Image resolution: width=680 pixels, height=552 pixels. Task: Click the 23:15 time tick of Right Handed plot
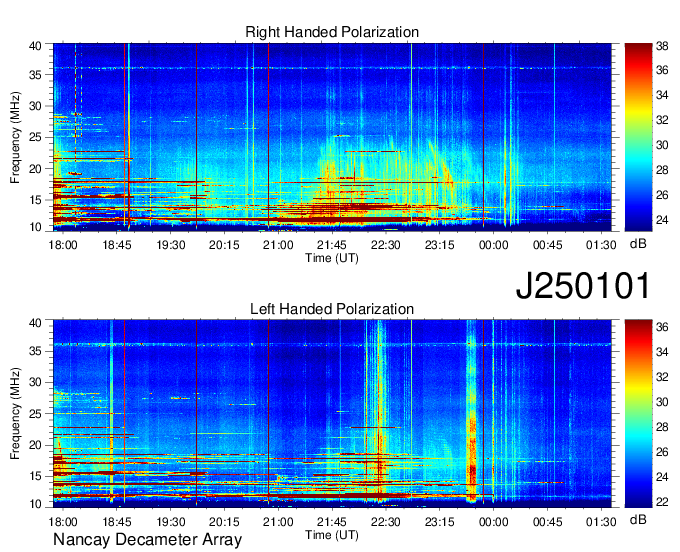tap(439, 245)
